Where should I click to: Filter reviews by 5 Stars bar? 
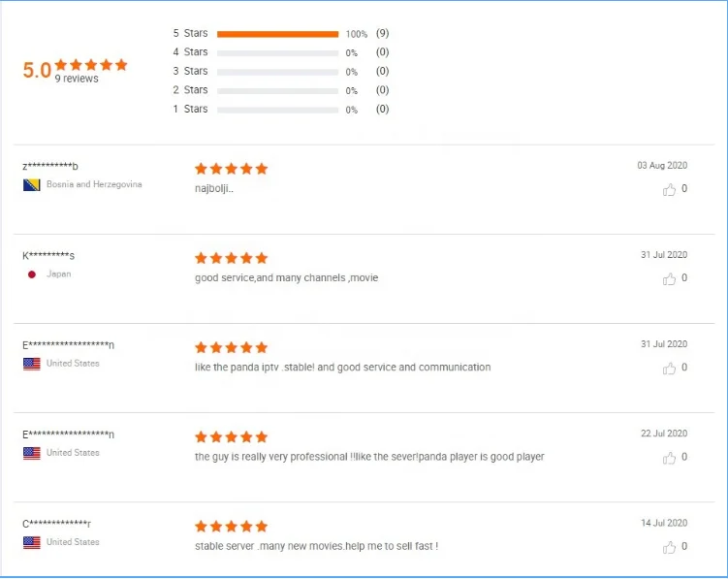(x=277, y=34)
